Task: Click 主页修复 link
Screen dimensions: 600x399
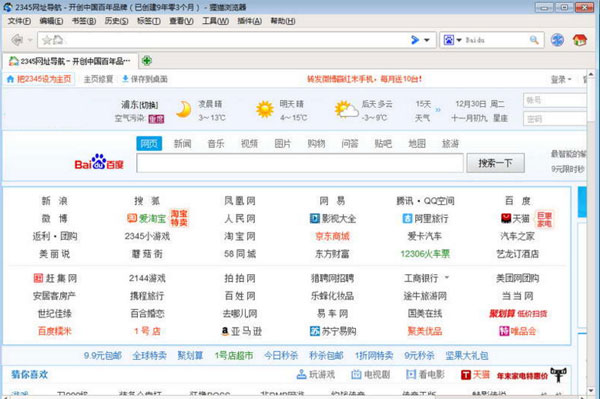Action: click(98, 79)
